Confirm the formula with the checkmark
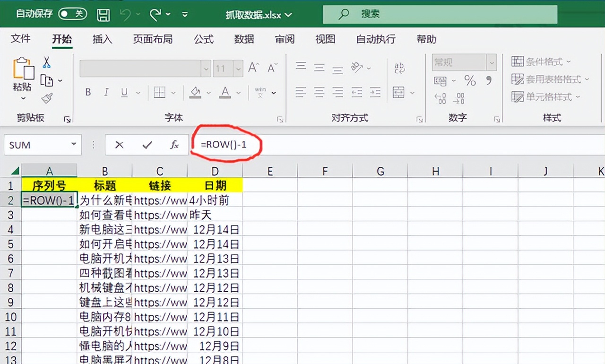The image size is (605, 364). pos(147,145)
